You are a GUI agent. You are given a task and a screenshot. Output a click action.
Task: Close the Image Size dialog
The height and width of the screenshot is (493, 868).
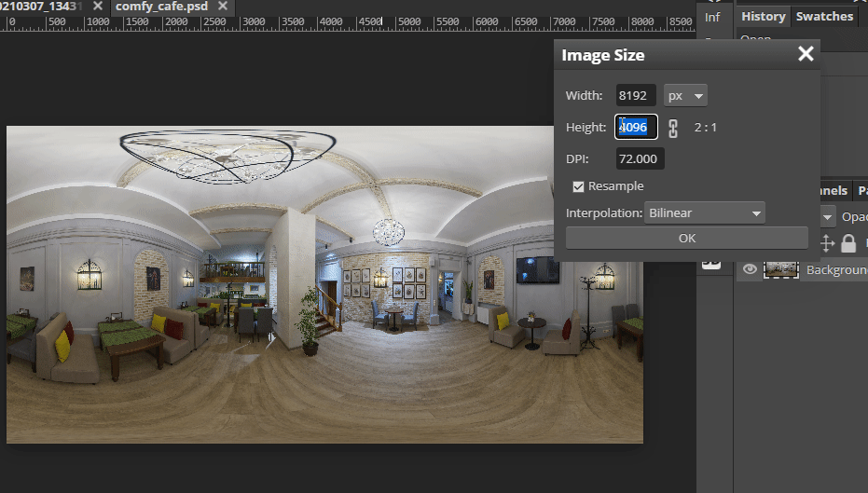tap(806, 55)
